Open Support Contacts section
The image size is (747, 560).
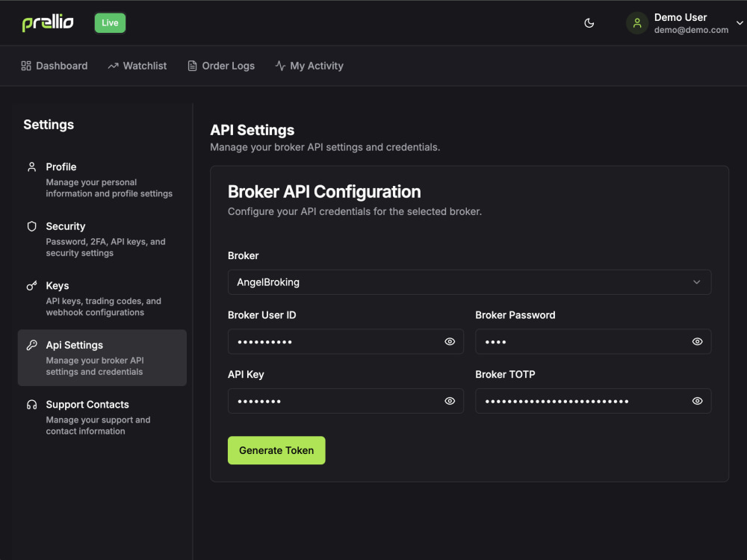pos(102,417)
